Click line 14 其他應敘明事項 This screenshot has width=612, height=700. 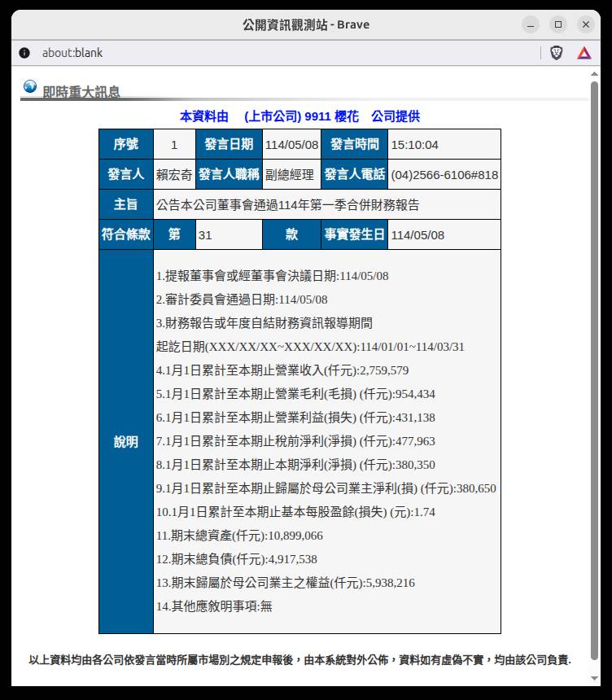pos(214,606)
